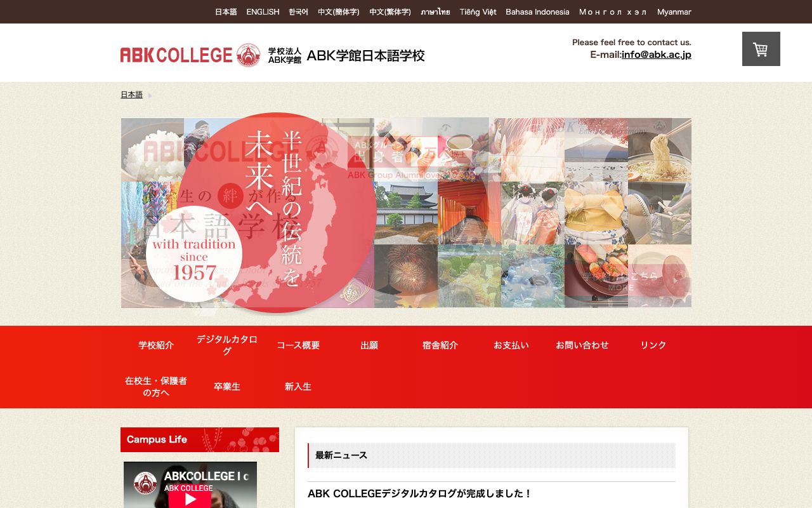
Task: Click ABK学館日本語学校 header title
Action: [366, 56]
